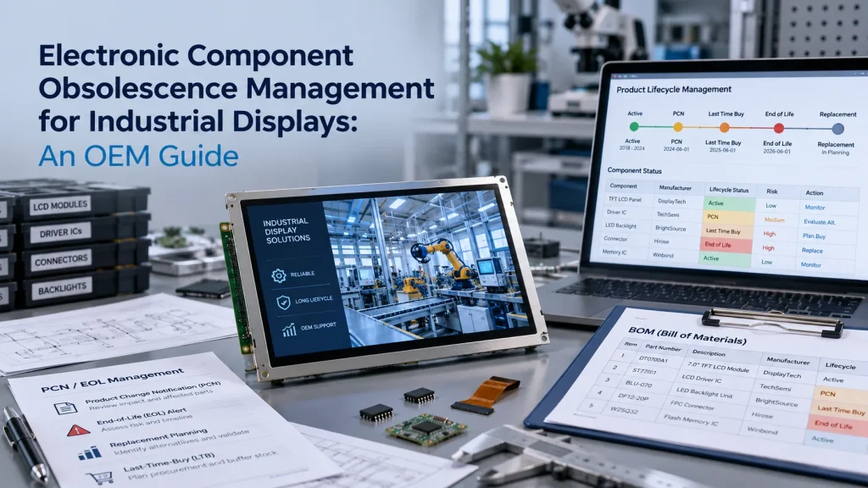Screen dimensions: 868x488
Task: Click the blue bar chart icon for Replacement Planning
Action: click(90, 453)
